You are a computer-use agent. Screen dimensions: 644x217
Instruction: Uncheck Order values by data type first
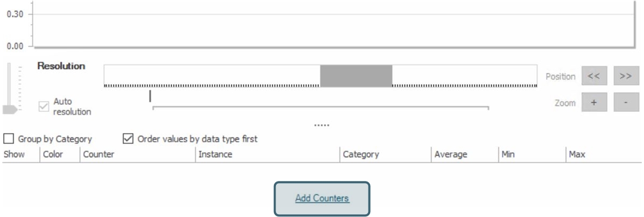point(128,139)
